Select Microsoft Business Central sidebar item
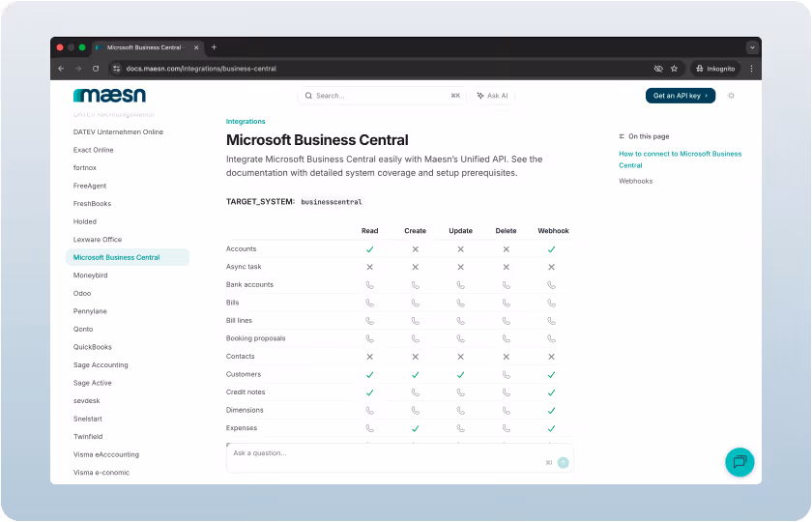 [x=128, y=257]
